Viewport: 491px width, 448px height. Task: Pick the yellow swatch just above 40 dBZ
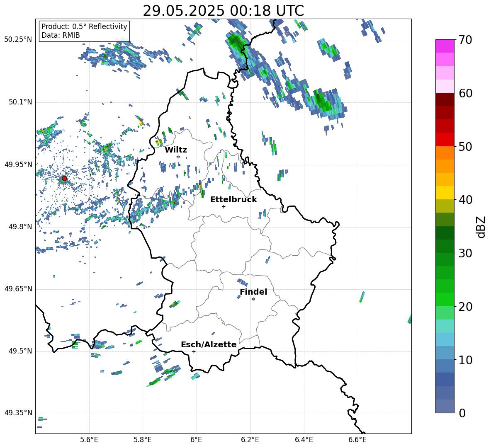(445, 193)
